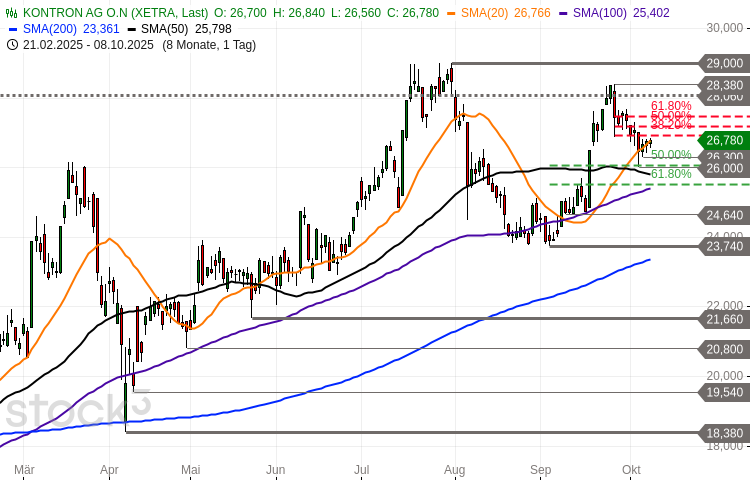
Task: Select the Jul label on time axis
Action: coord(363,469)
